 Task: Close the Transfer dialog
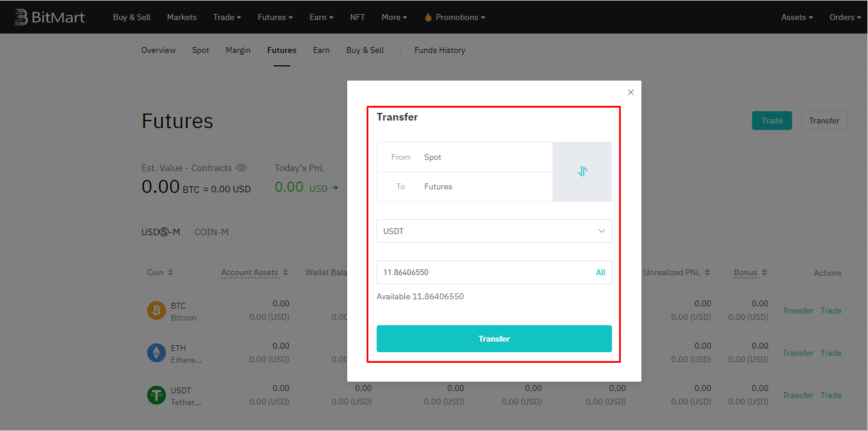[631, 92]
